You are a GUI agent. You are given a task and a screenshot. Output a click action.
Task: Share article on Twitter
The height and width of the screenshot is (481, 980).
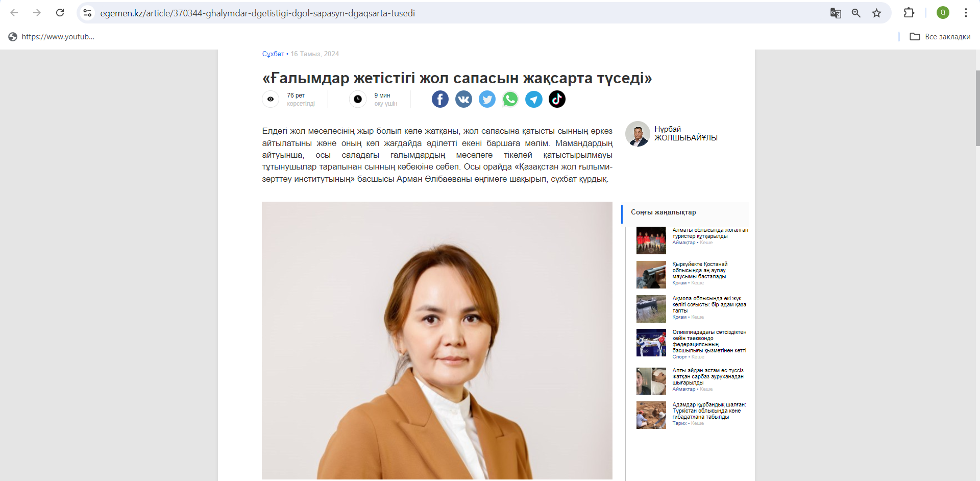[x=487, y=99]
